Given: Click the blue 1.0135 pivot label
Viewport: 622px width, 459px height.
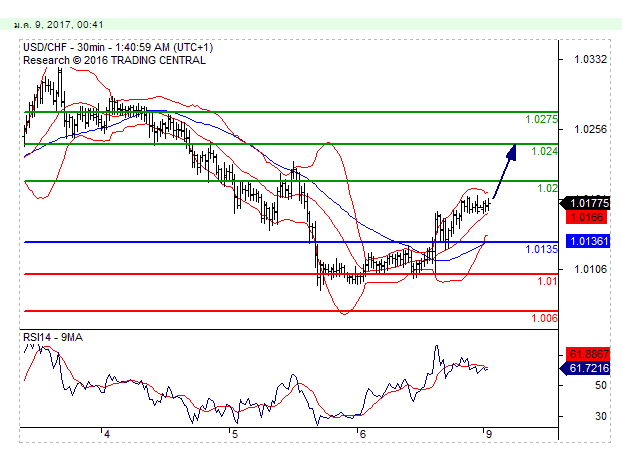Looking at the screenshot, I should tap(541, 249).
